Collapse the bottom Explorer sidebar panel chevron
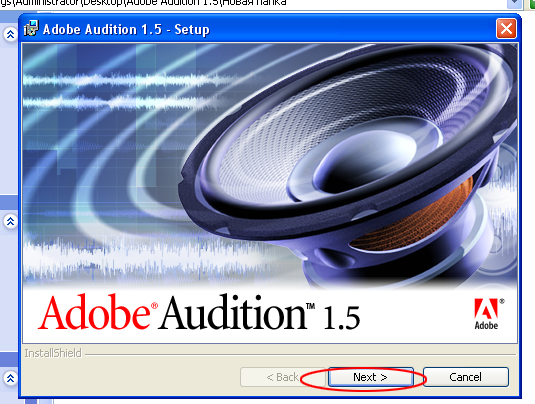The image size is (535, 404). tap(11, 378)
